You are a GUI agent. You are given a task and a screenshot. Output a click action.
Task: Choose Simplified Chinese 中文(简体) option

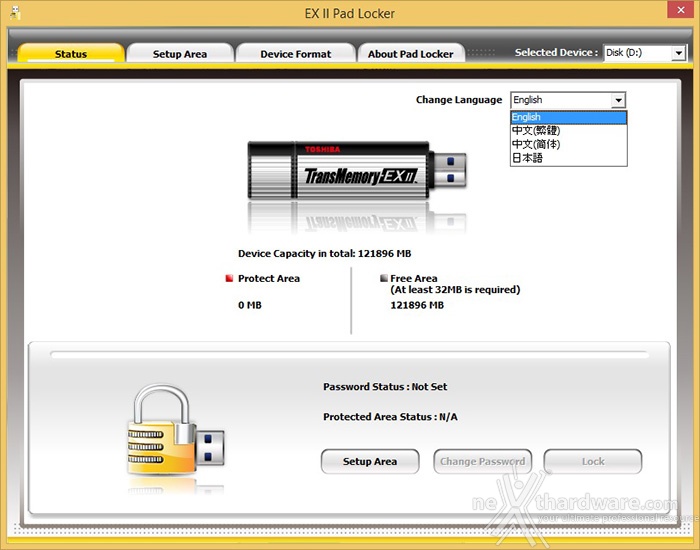[569, 144]
